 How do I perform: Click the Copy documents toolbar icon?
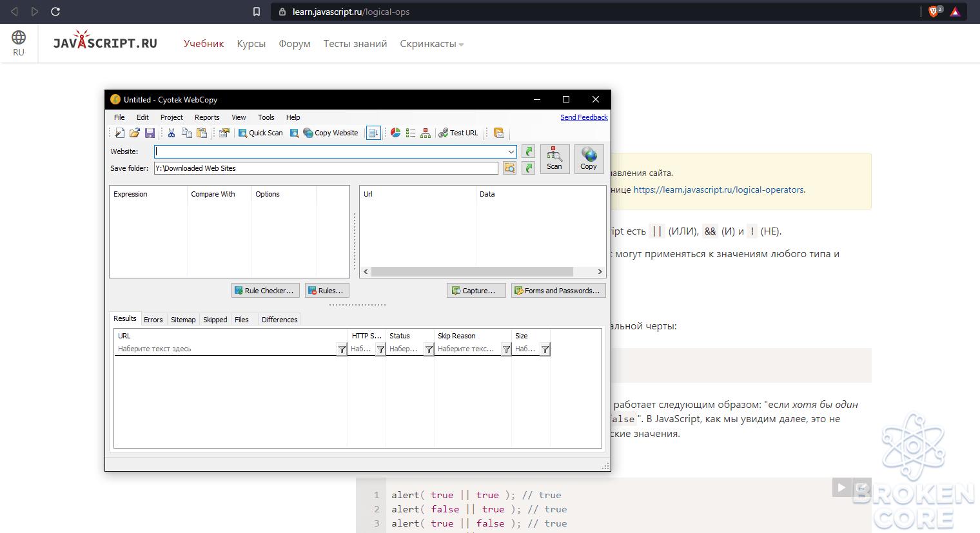point(187,133)
